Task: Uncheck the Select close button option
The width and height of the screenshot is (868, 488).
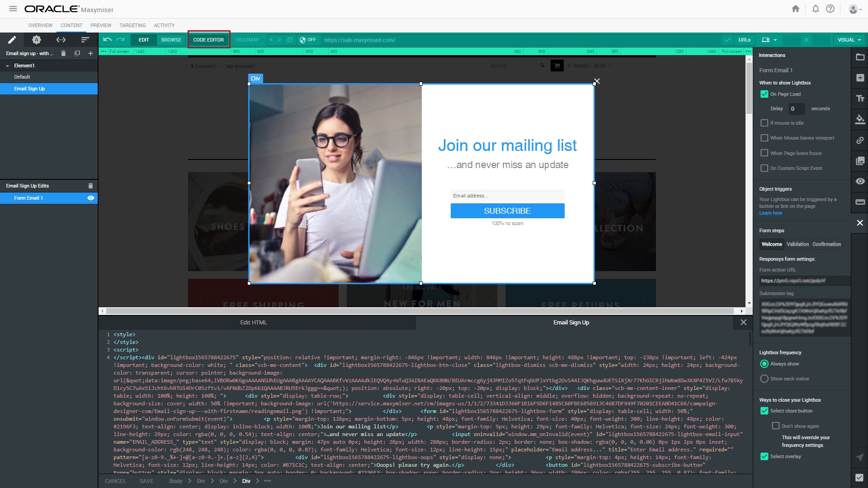Action: [x=764, y=411]
